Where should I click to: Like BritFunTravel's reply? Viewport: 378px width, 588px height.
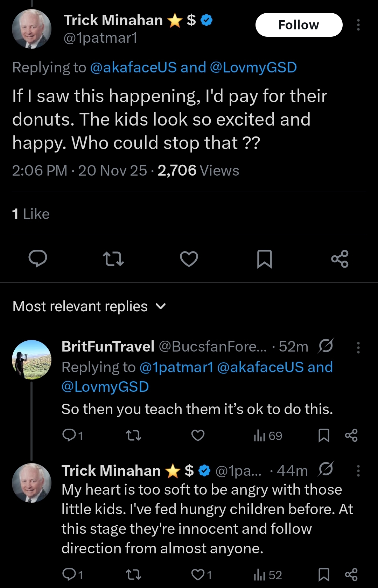(x=198, y=435)
